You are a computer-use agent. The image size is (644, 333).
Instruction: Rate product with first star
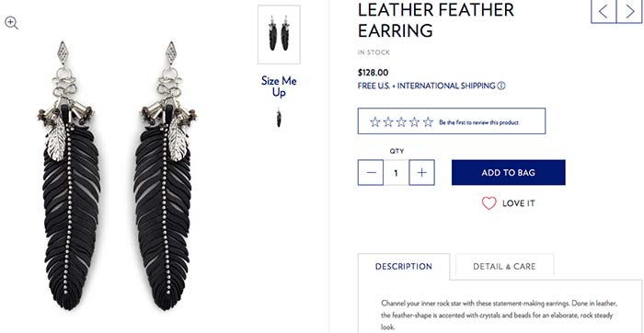coord(374,122)
